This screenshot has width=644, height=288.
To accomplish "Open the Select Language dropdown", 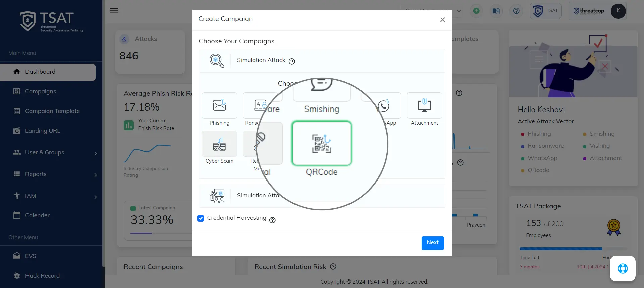I will 431,11.
